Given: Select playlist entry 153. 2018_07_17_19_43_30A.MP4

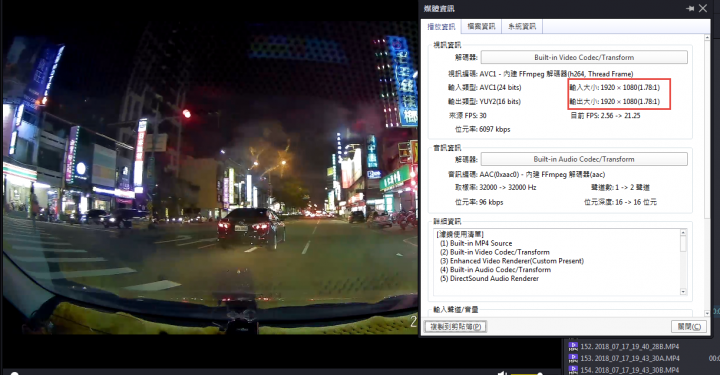Looking at the screenshot, I should 630,358.
